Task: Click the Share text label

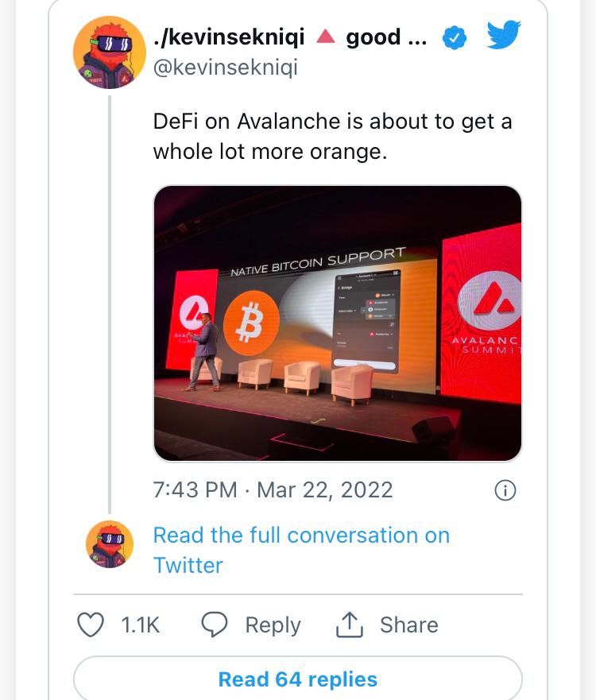Action: pyautogui.click(x=408, y=625)
